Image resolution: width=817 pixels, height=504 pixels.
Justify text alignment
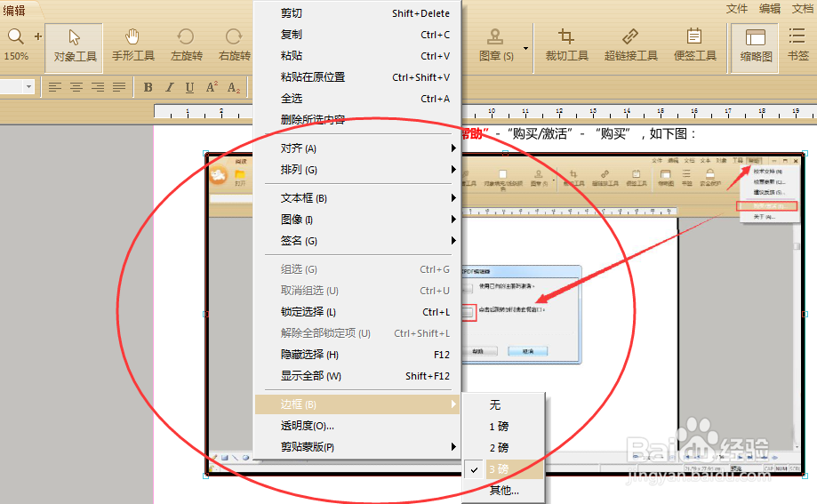[x=119, y=87]
